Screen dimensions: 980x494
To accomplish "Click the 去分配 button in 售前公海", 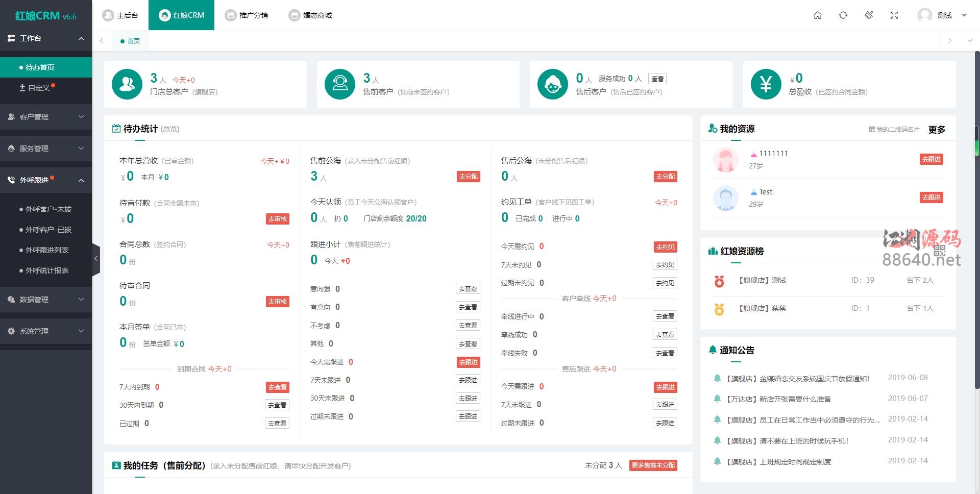I will 468,176.
